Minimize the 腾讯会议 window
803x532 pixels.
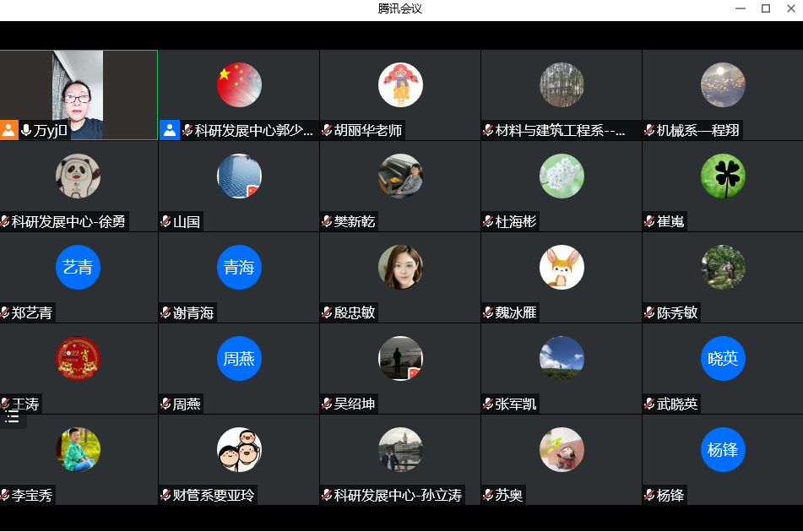(x=740, y=8)
